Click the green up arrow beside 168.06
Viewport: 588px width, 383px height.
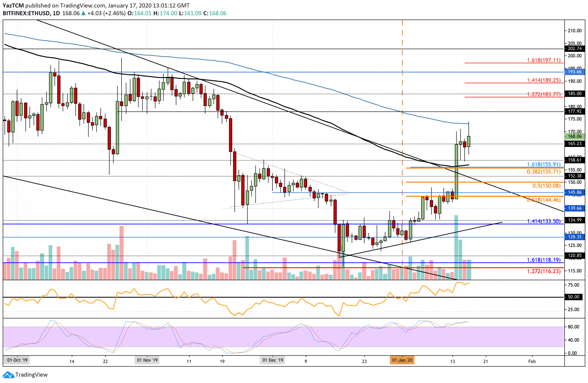84,13
